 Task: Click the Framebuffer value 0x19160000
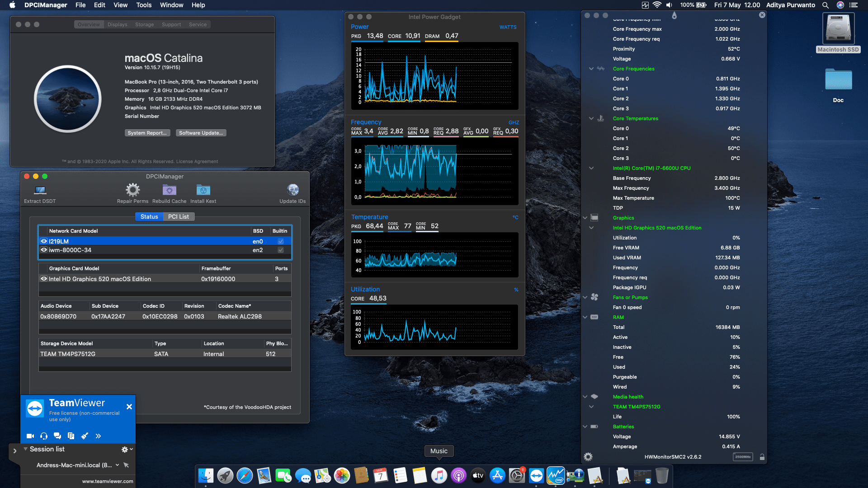pos(218,279)
